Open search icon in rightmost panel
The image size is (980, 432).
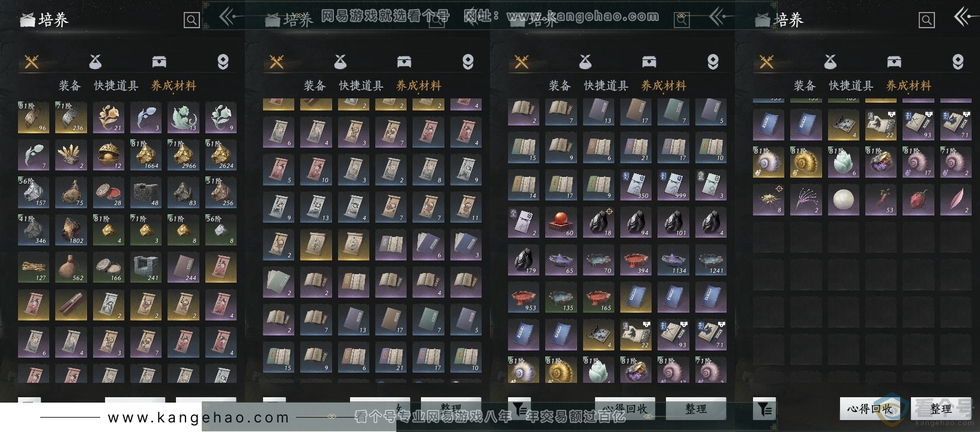tap(927, 20)
